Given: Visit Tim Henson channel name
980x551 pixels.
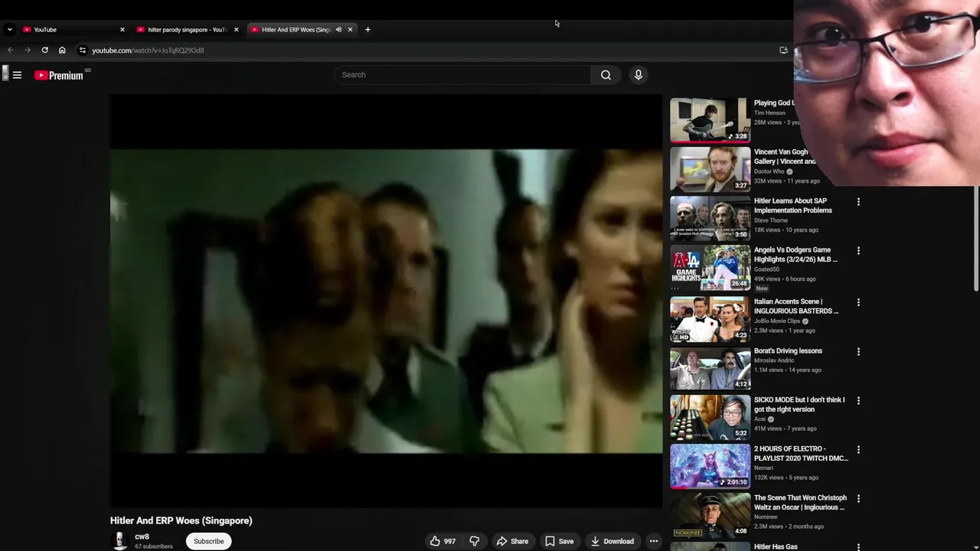Looking at the screenshot, I should coord(769,112).
